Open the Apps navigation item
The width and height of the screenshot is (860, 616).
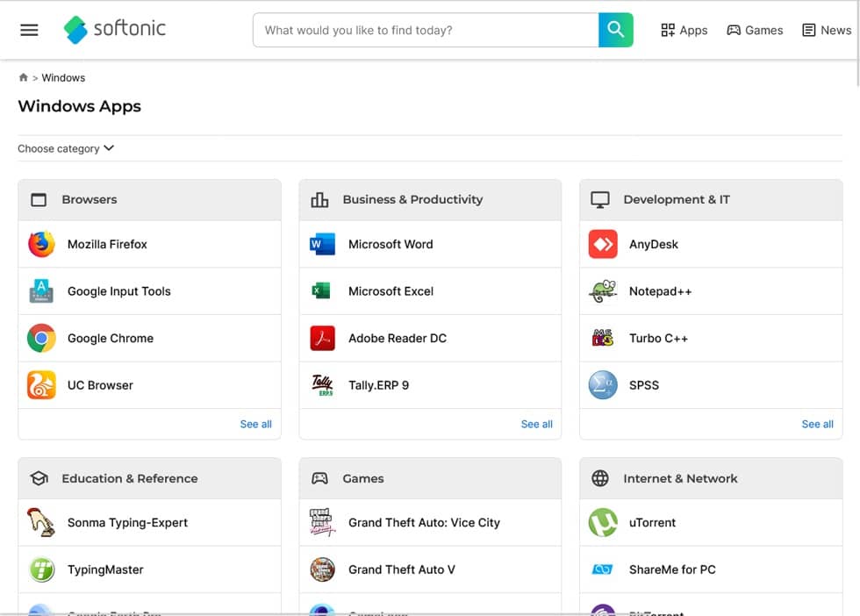tap(684, 30)
